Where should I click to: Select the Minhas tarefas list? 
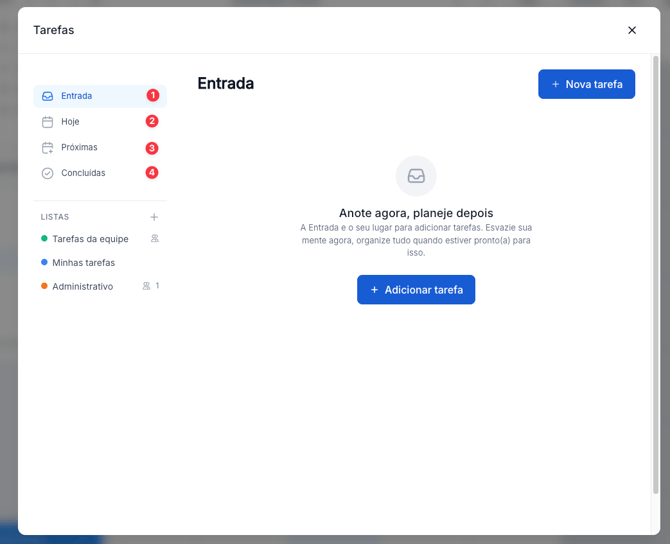click(x=84, y=263)
